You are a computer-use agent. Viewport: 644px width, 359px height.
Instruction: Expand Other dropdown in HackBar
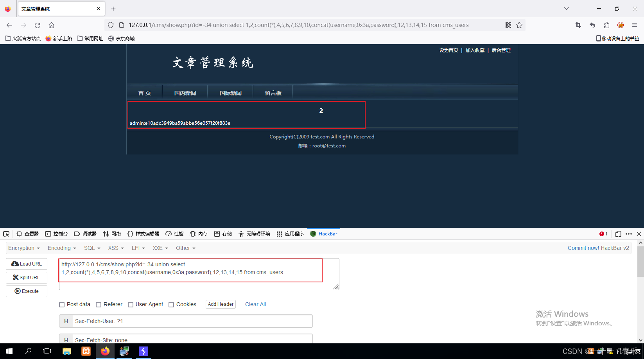[186, 248]
